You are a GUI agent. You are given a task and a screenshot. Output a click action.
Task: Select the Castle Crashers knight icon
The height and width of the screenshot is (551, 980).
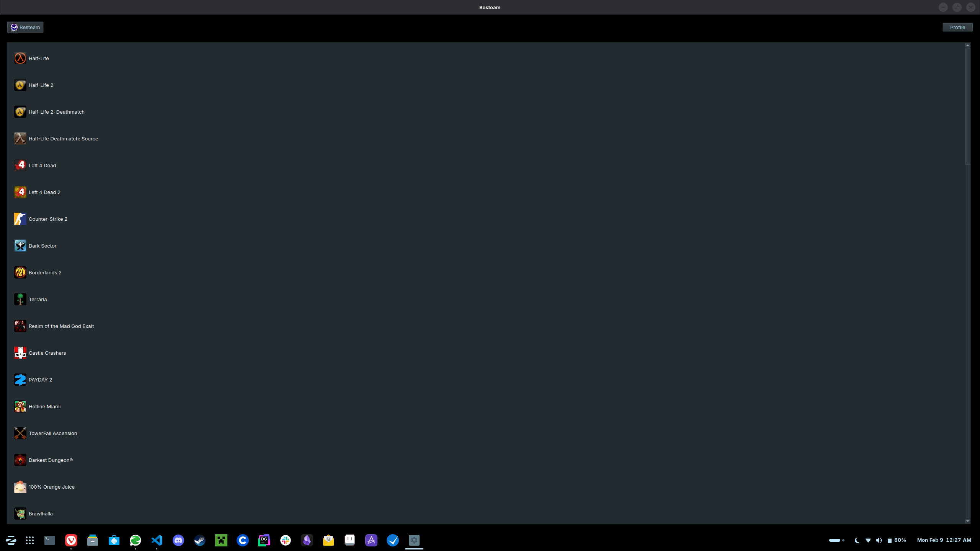click(20, 353)
